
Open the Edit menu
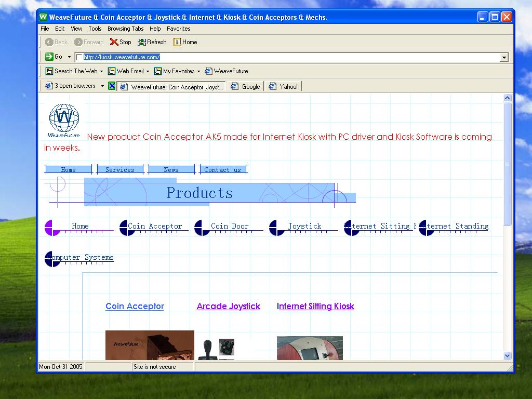(x=60, y=29)
